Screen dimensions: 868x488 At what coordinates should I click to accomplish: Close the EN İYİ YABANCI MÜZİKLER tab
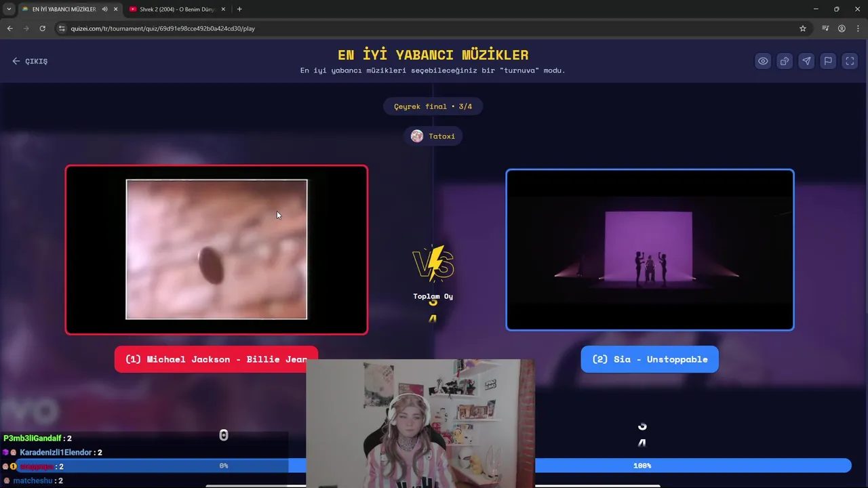(x=116, y=9)
